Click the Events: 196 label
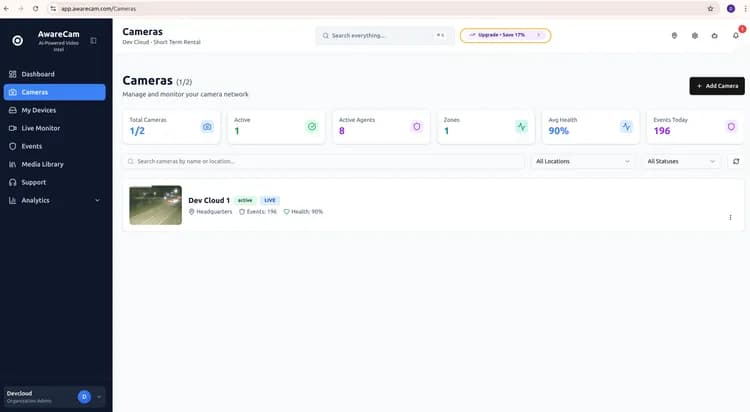 [258, 212]
